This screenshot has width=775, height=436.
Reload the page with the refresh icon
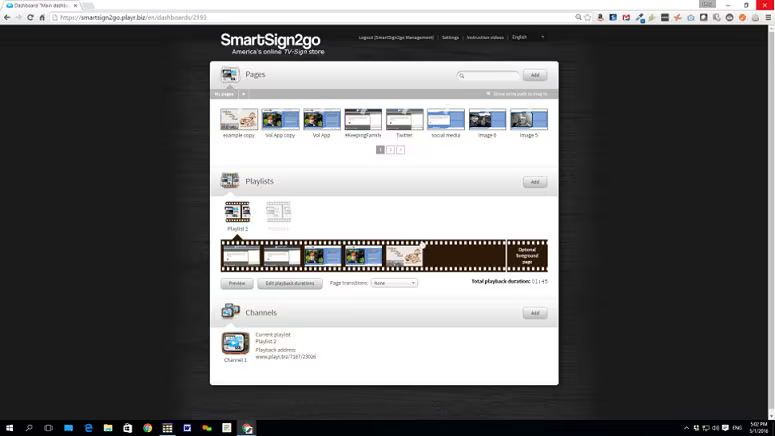[30, 17]
